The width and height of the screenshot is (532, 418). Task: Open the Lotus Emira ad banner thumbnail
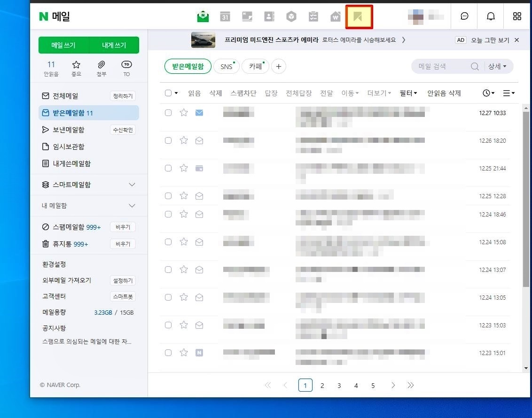[x=203, y=40]
